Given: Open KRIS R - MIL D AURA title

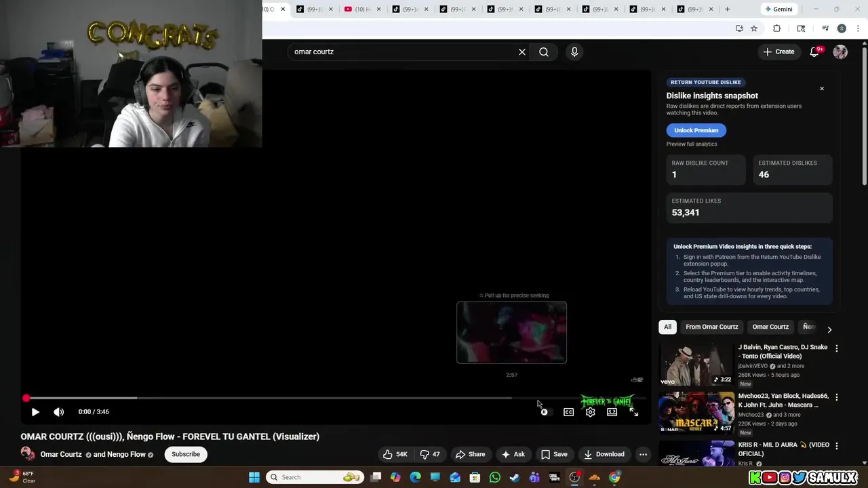Looking at the screenshot, I should coord(783,449).
